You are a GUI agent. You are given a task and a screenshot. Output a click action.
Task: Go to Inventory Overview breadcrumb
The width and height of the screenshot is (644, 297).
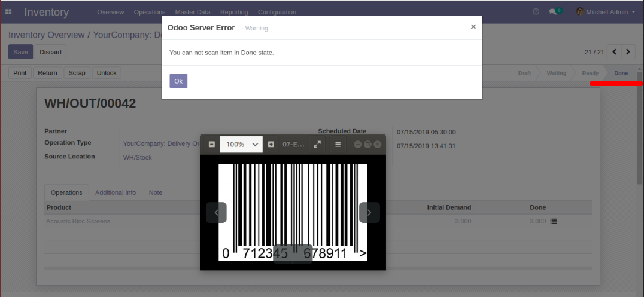(x=47, y=35)
